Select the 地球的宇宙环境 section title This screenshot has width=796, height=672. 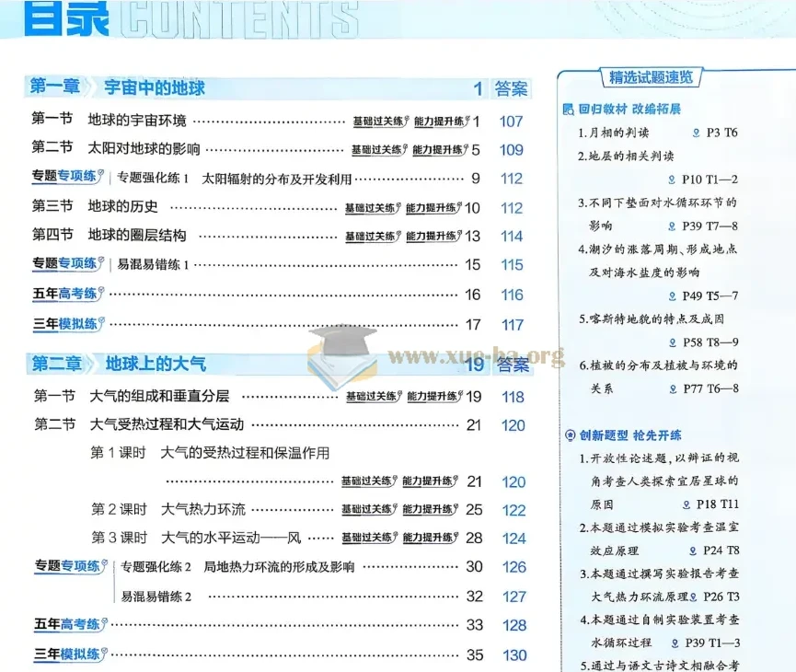pyautogui.click(x=137, y=121)
